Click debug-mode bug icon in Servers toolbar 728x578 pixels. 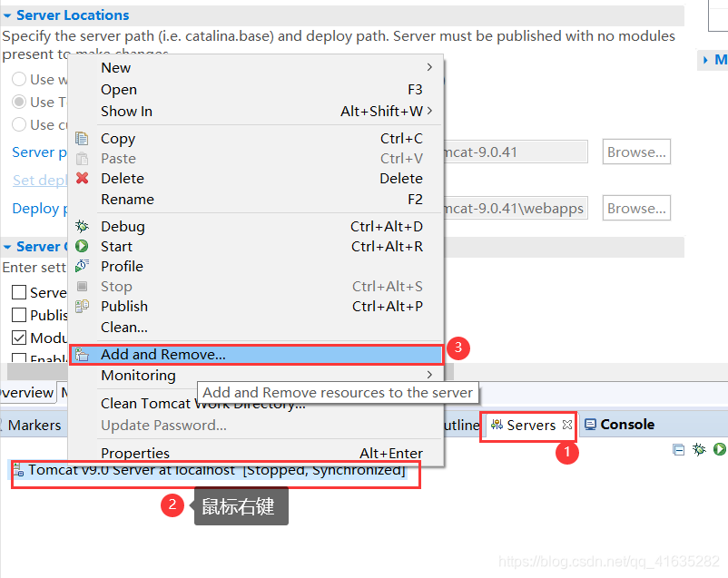(699, 449)
